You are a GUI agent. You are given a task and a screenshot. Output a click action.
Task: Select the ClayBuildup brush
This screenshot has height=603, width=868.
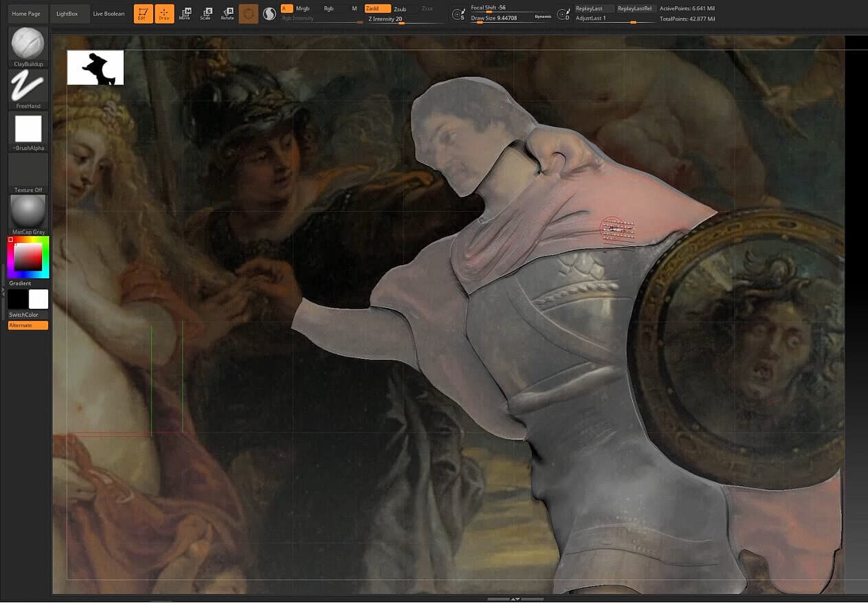(27, 44)
